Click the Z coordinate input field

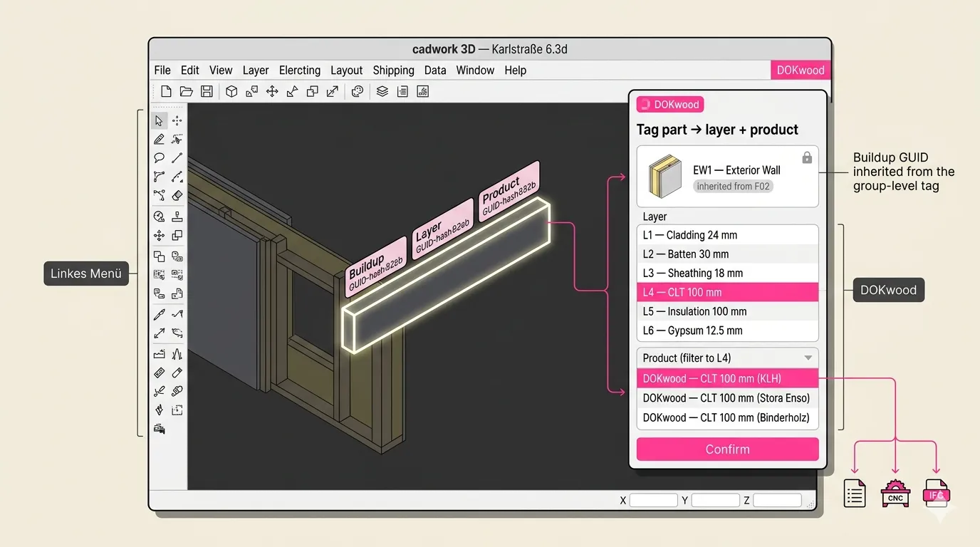[x=777, y=501]
